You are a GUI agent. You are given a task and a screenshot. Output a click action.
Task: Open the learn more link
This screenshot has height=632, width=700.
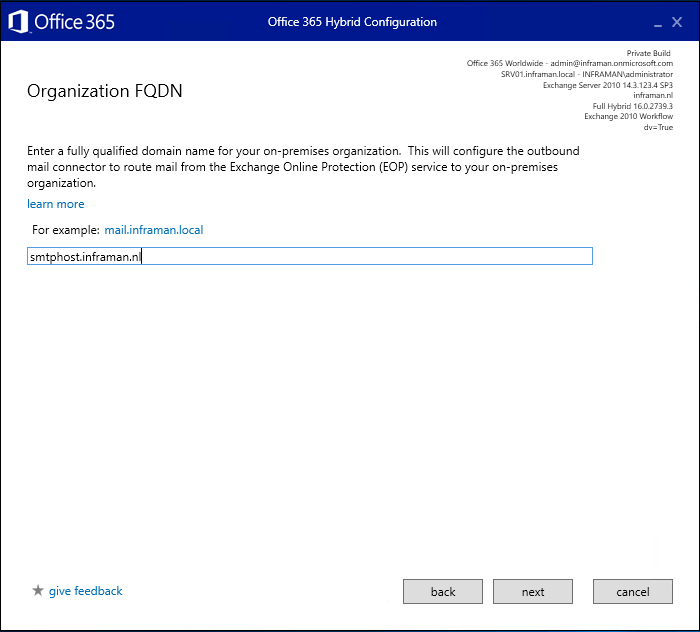(x=56, y=204)
